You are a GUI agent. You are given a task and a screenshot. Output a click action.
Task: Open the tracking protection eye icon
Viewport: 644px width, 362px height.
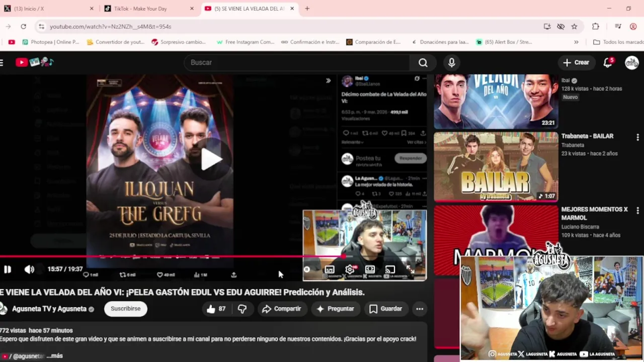coord(560,26)
